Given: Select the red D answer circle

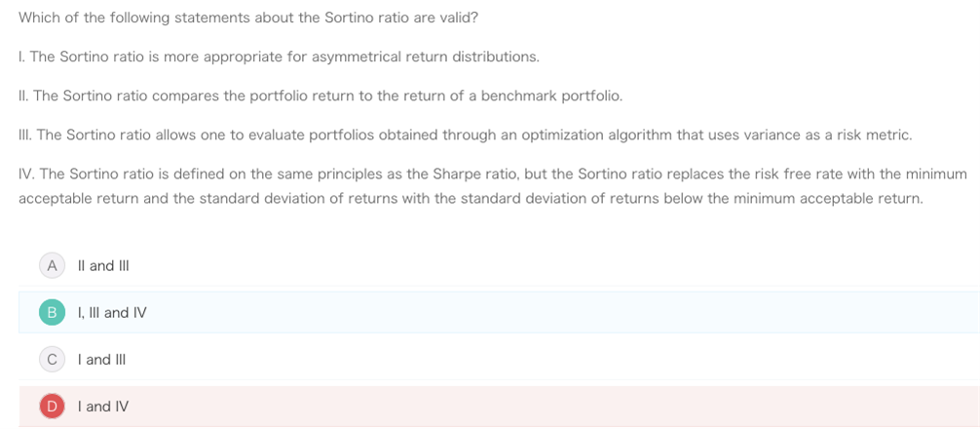Looking at the screenshot, I should 52,406.
